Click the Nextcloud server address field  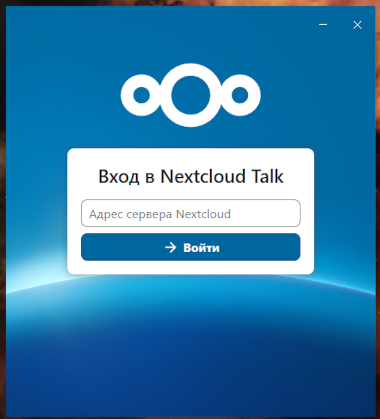pos(191,213)
